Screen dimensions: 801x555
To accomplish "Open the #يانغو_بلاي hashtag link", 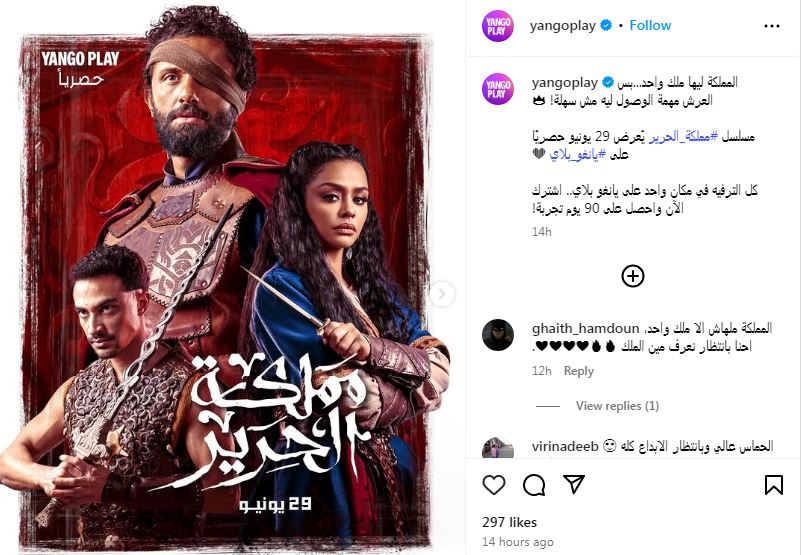I will [578, 155].
